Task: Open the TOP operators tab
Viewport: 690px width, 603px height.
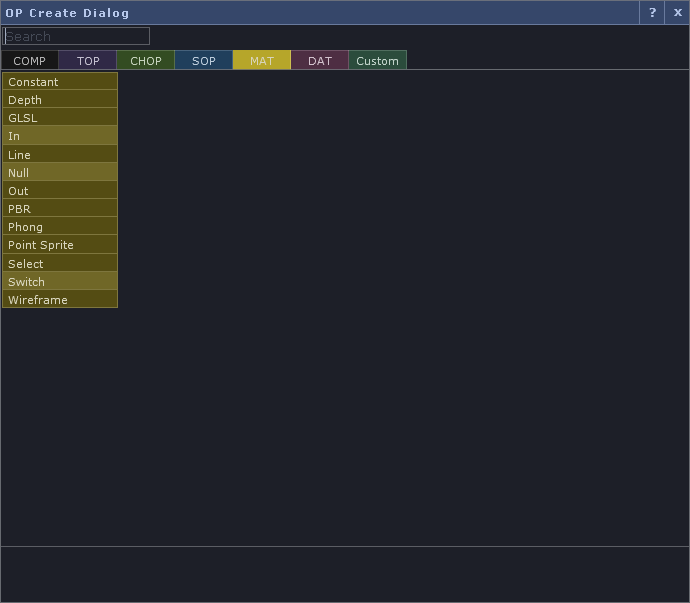Action: click(x=88, y=60)
